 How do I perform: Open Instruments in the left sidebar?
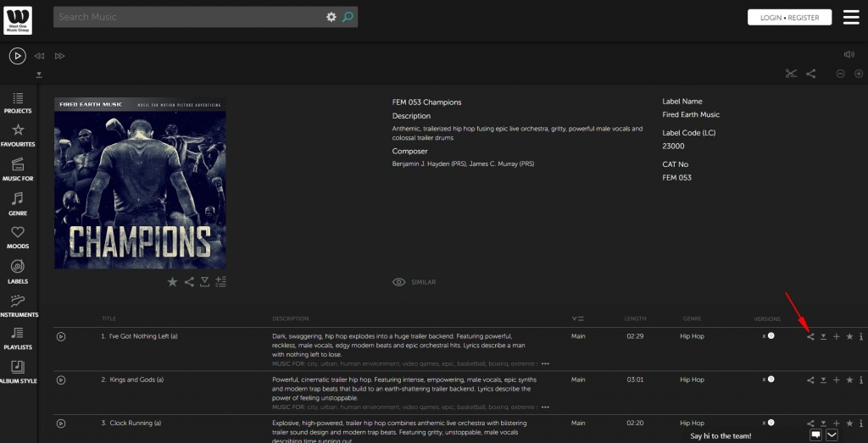[x=18, y=305]
